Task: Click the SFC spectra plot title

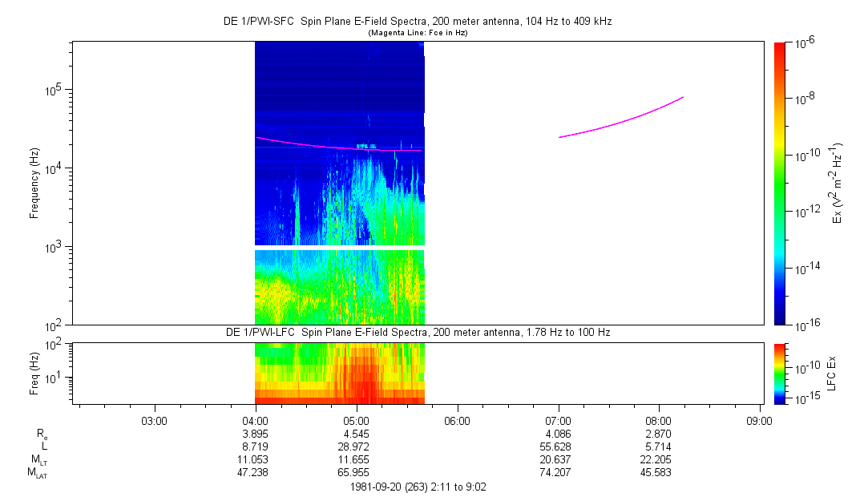Action: pyautogui.click(x=417, y=22)
